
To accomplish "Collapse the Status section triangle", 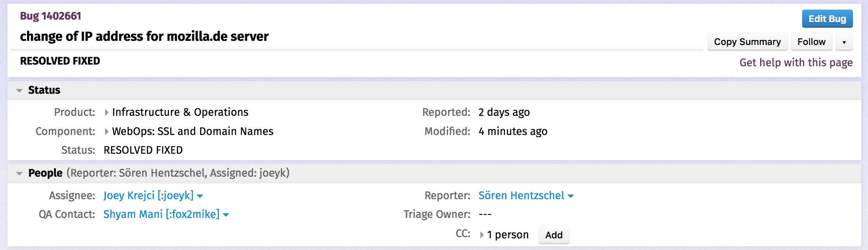I will click(x=19, y=90).
